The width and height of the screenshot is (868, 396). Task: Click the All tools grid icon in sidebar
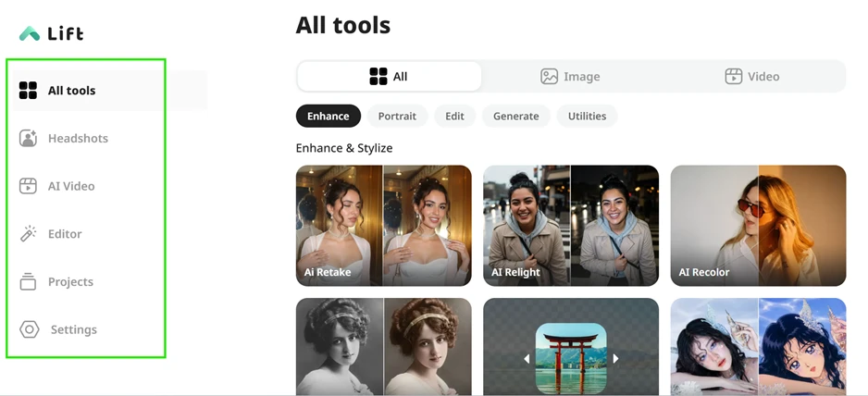[28, 91]
